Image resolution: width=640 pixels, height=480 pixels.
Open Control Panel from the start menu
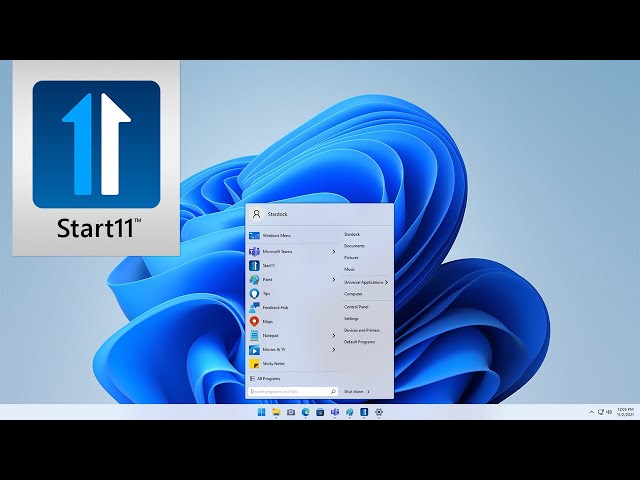[356, 307]
